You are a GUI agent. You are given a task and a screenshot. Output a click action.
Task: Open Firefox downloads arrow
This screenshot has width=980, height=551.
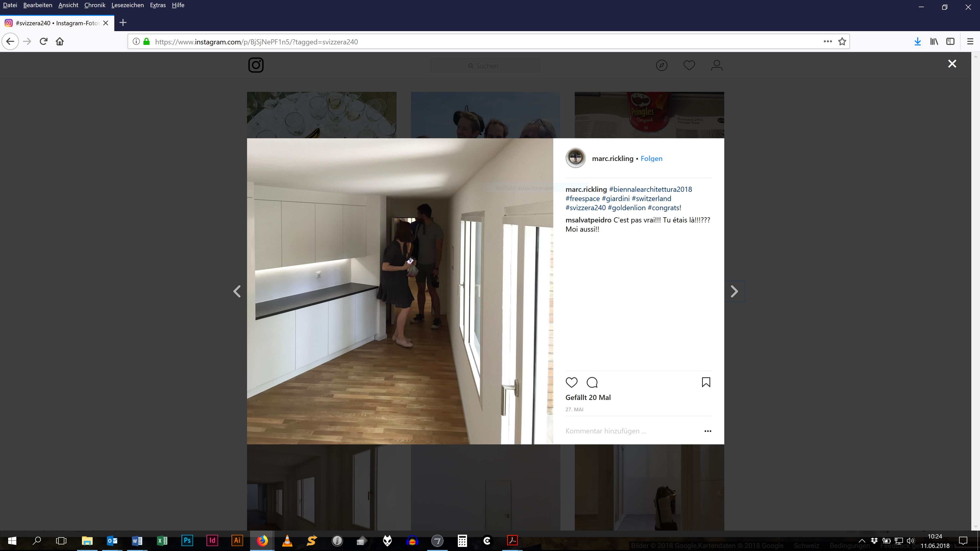(x=917, y=41)
